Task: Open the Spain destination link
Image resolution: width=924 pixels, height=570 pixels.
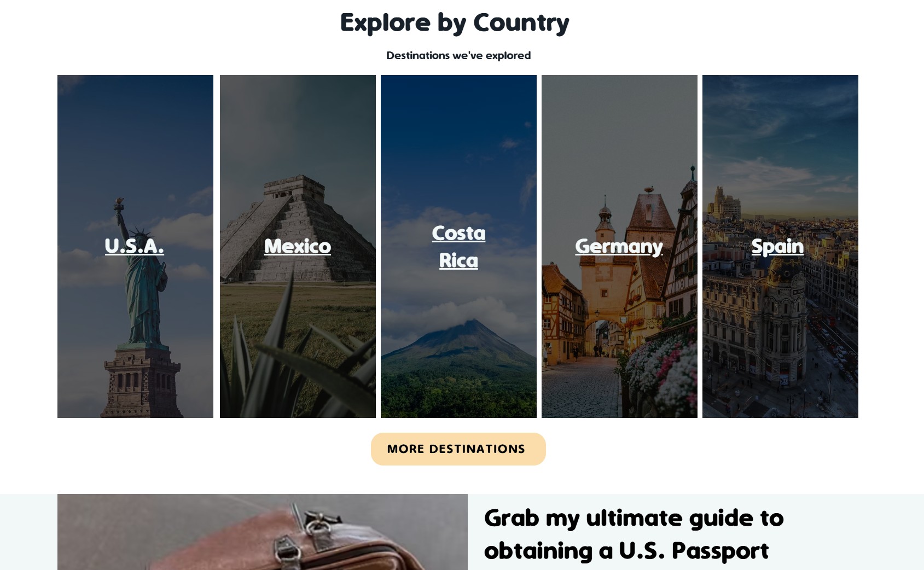Action: 777,247
